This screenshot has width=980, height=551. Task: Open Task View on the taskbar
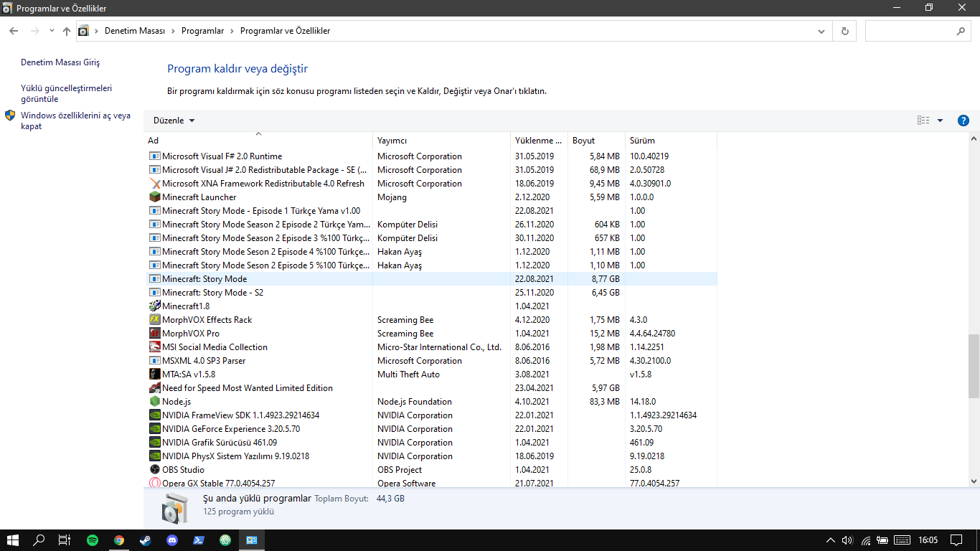[65, 540]
